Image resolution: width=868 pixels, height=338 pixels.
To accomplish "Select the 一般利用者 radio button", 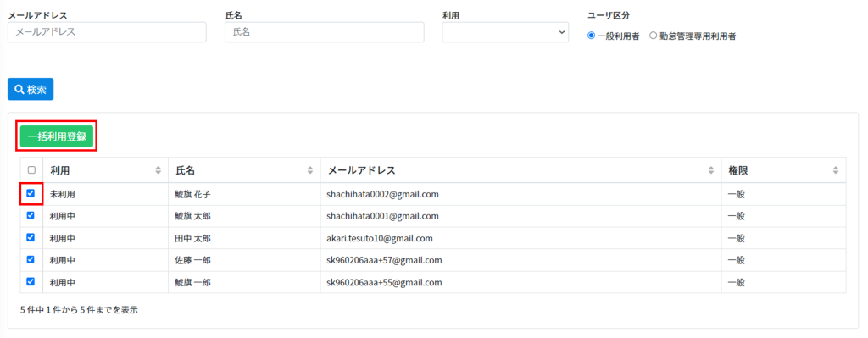I will pyautogui.click(x=591, y=36).
